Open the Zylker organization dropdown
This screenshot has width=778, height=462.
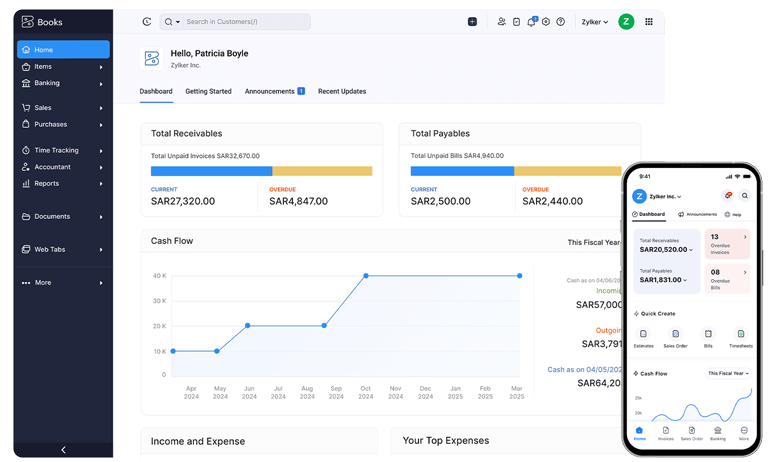(x=595, y=21)
